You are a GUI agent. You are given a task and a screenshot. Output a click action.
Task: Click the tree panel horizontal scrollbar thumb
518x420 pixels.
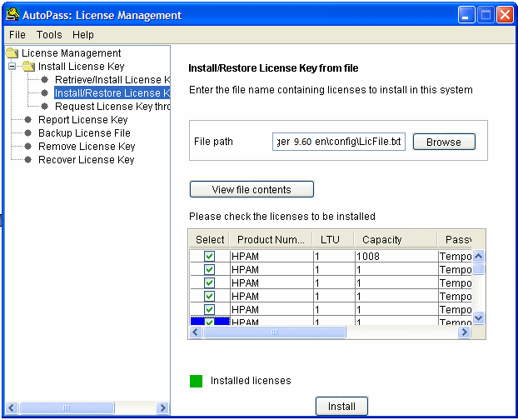(x=67, y=407)
